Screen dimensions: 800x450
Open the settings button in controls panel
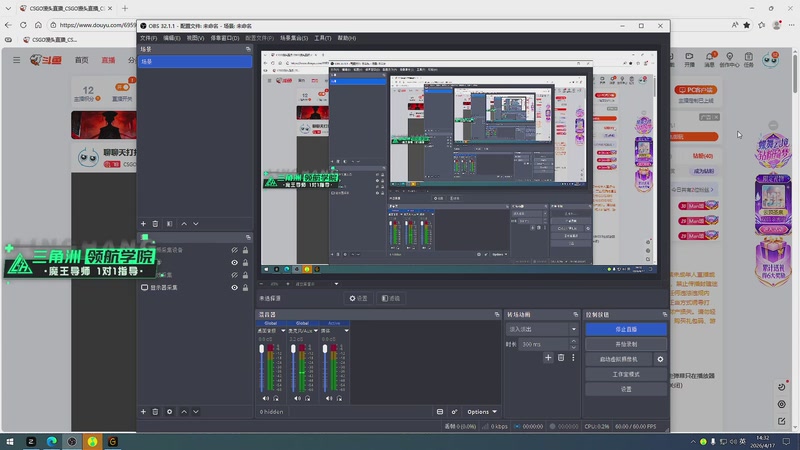click(626, 389)
